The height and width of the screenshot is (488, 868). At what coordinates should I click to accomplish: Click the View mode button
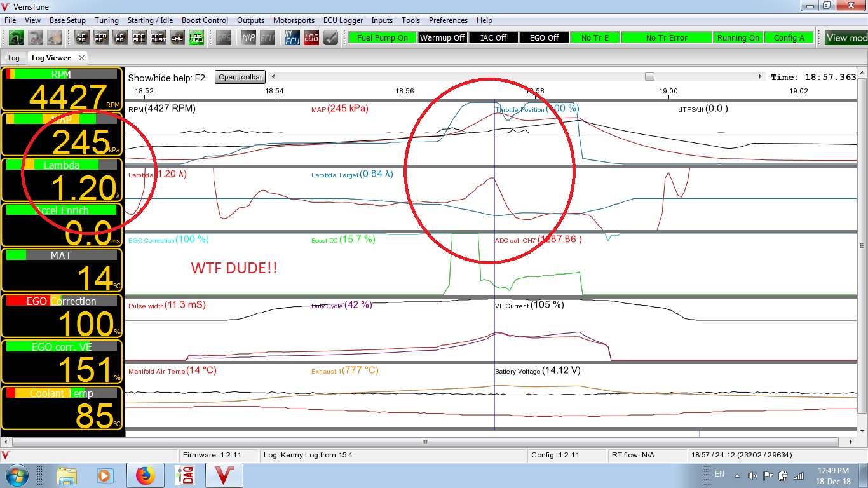pos(846,37)
